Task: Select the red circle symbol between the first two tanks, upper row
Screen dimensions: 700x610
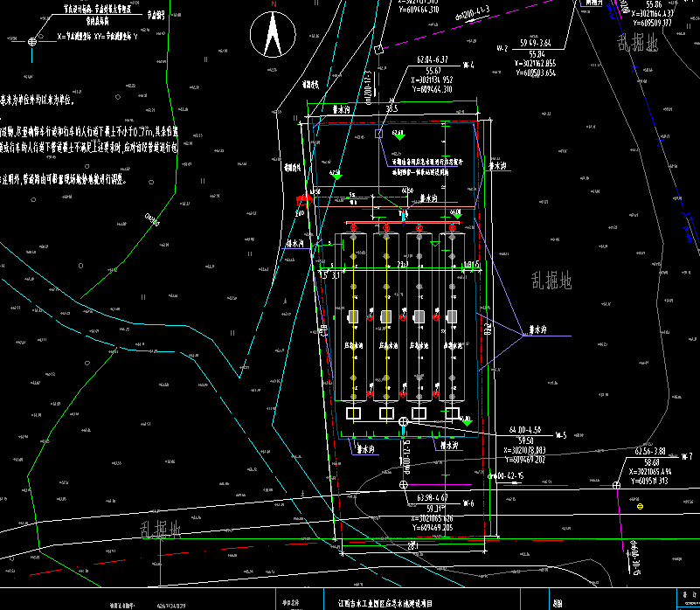Action: point(370,317)
